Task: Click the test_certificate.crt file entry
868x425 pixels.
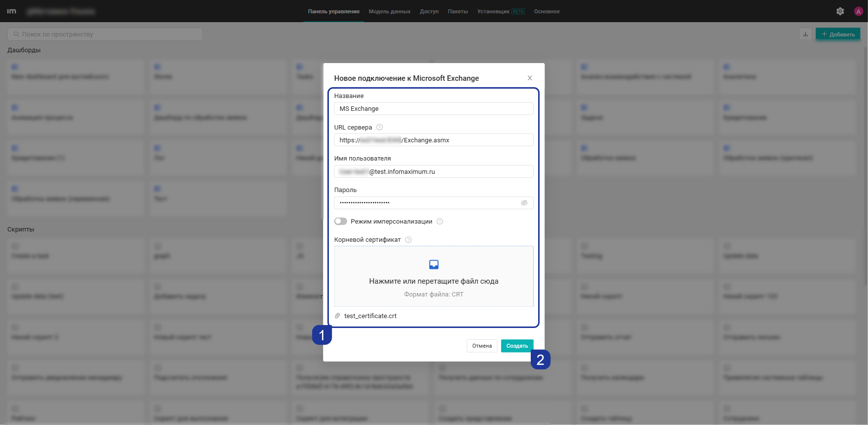Action: pos(370,316)
